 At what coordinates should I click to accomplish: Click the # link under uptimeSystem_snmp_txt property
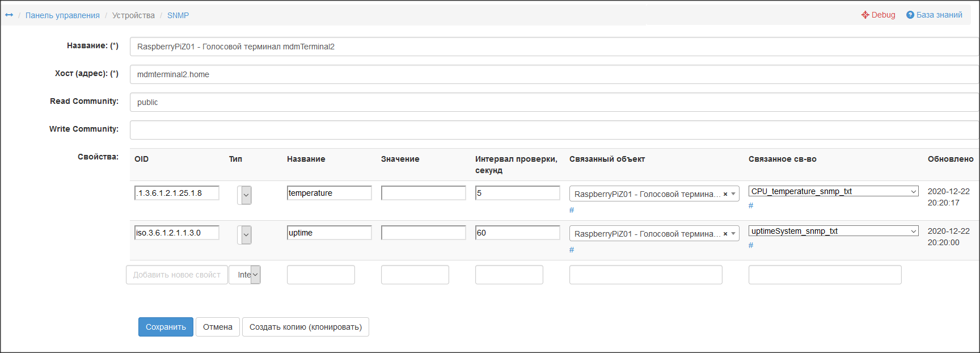751,245
